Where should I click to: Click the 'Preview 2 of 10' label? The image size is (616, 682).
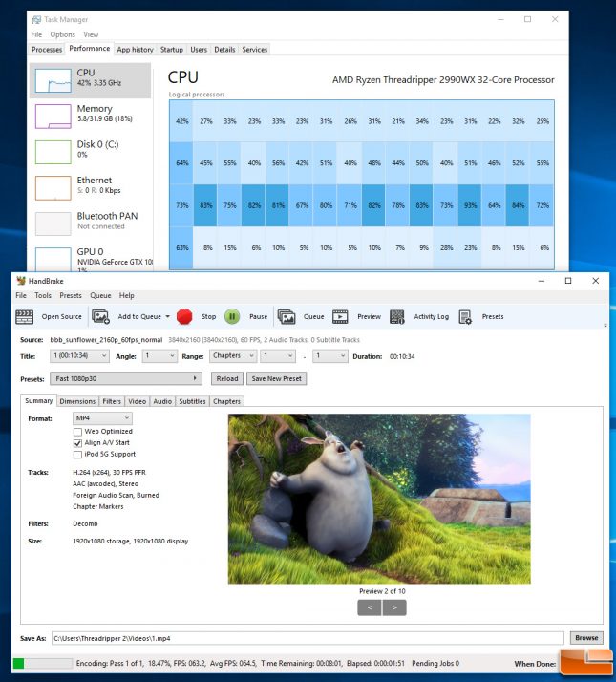(382, 591)
